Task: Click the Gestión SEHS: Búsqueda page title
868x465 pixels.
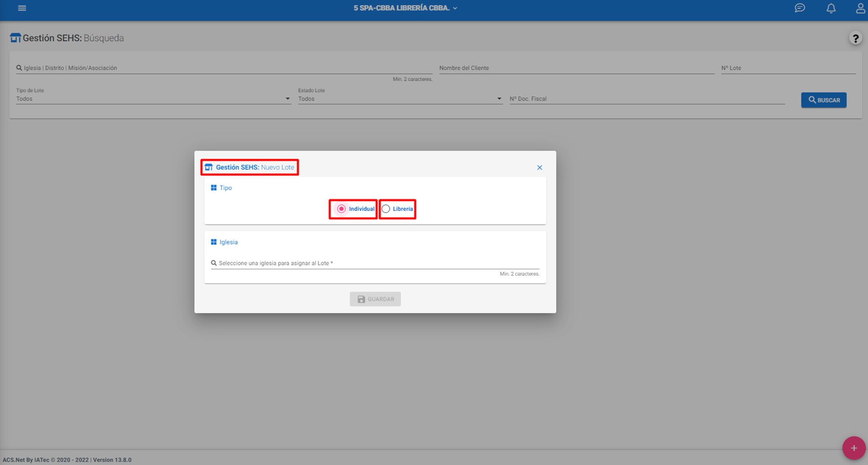Action: coord(73,38)
